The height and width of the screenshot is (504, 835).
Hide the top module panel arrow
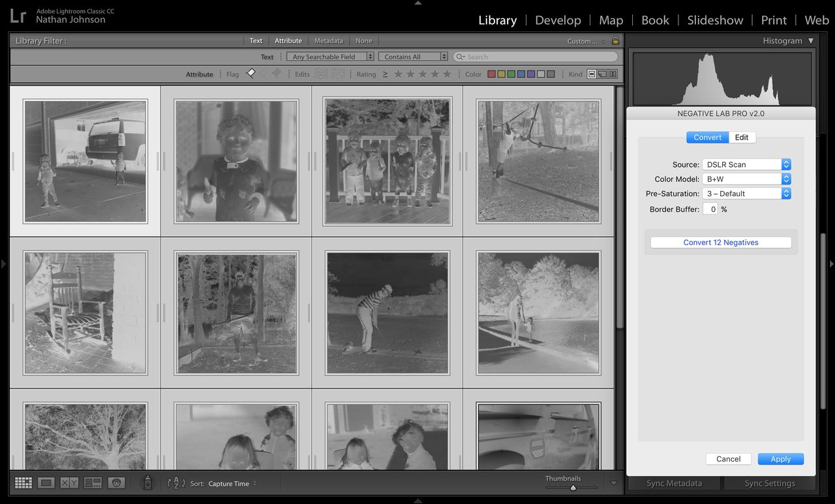pos(417,3)
